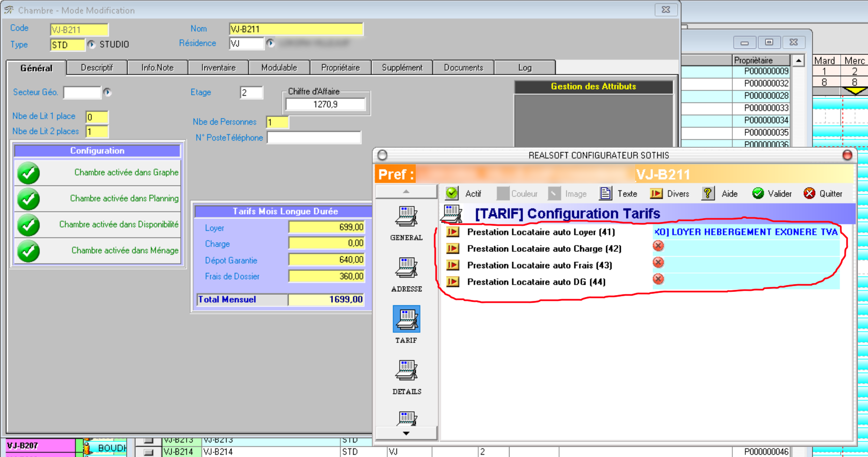Open the Aide help icon

click(707, 194)
